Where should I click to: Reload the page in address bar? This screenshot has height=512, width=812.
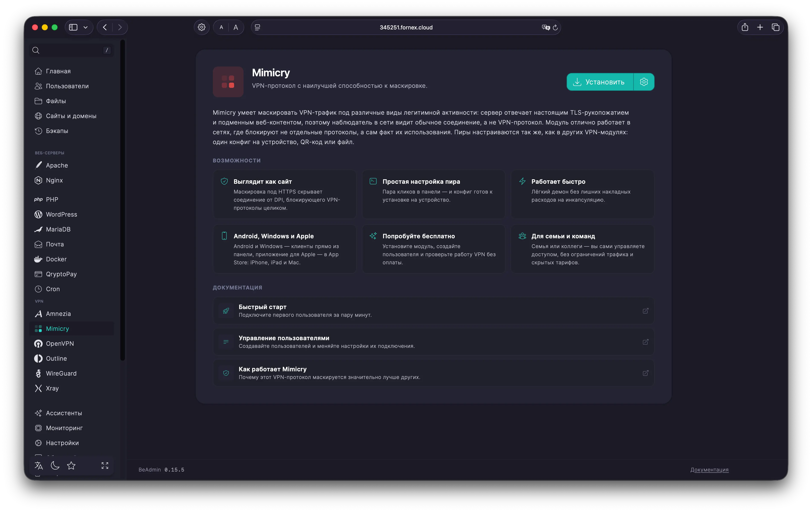[x=555, y=27]
